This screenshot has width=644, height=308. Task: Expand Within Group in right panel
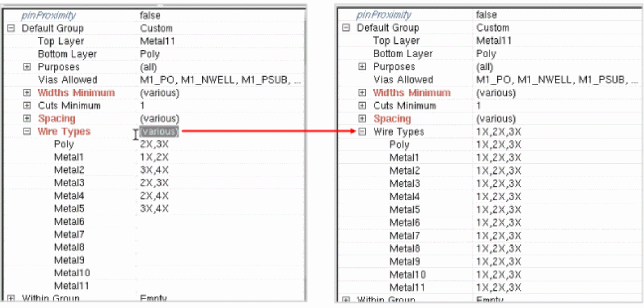click(x=346, y=300)
